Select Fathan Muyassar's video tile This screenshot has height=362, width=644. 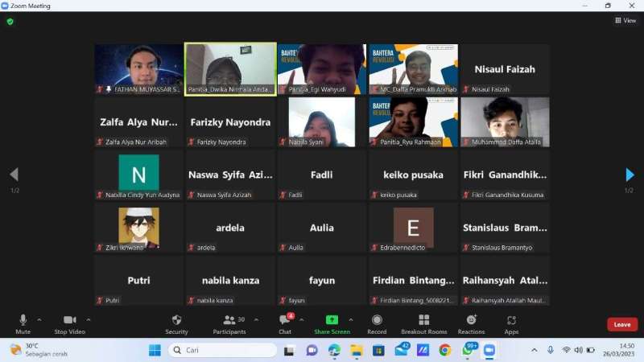138,69
